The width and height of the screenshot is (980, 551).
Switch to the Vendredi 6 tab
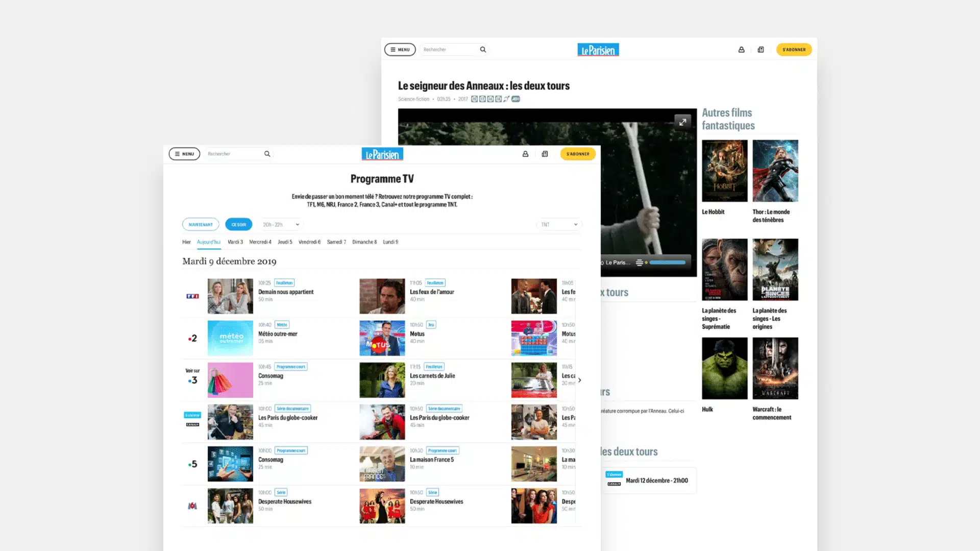[309, 242]
